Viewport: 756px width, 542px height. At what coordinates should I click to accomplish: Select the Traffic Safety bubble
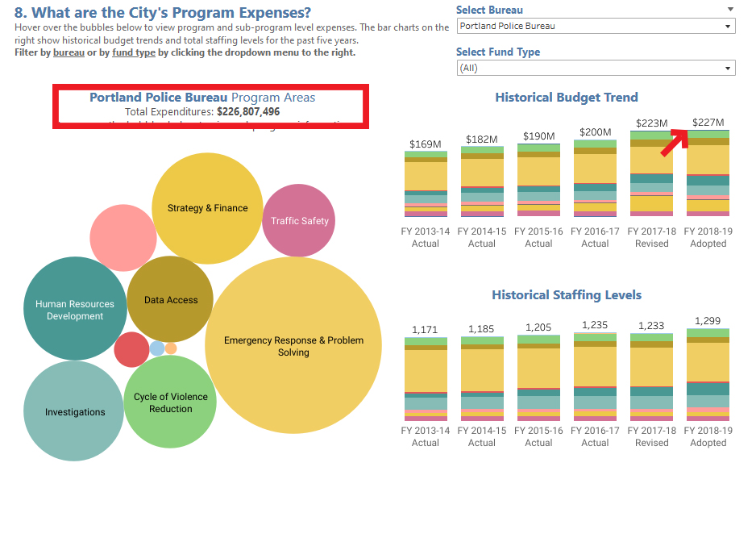pos(298,220)
